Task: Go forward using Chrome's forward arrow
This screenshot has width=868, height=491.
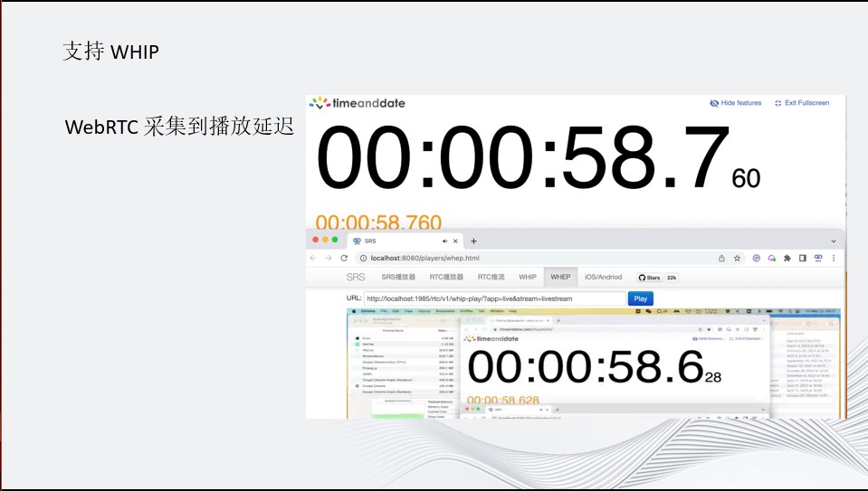Action: coord(329,259)
